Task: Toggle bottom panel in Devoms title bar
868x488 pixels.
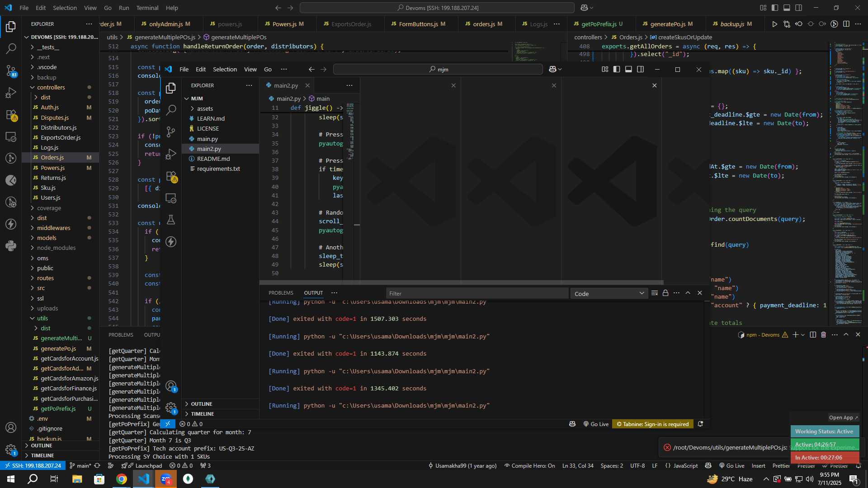Action: [x=787, y=8]
